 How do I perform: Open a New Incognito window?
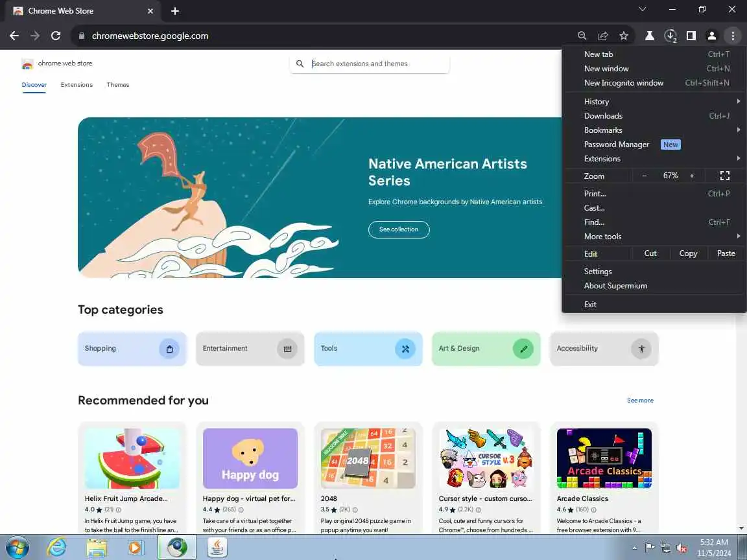pos(654,83)
